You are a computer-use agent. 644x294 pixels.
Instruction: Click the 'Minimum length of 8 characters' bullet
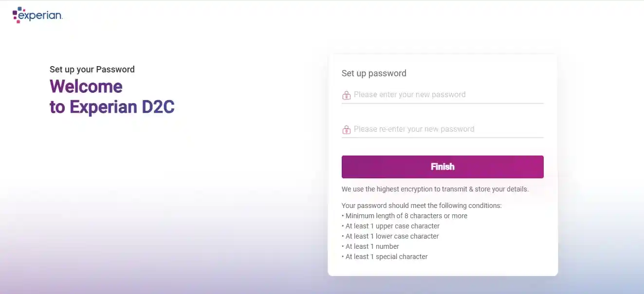coord(404,215)
